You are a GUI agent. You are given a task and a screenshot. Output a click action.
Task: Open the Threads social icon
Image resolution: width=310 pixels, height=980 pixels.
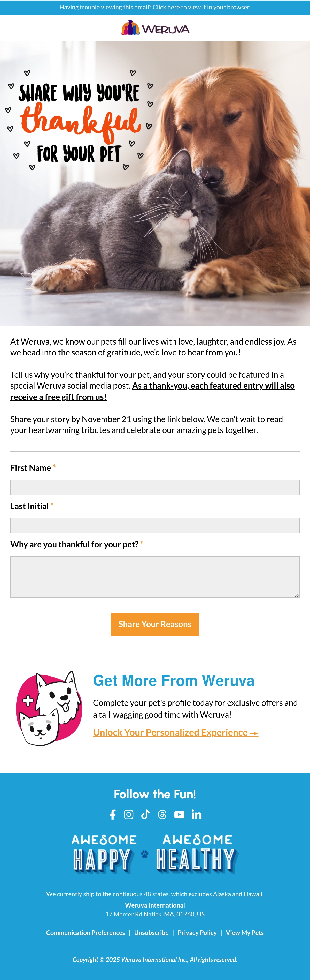point(162,814)
